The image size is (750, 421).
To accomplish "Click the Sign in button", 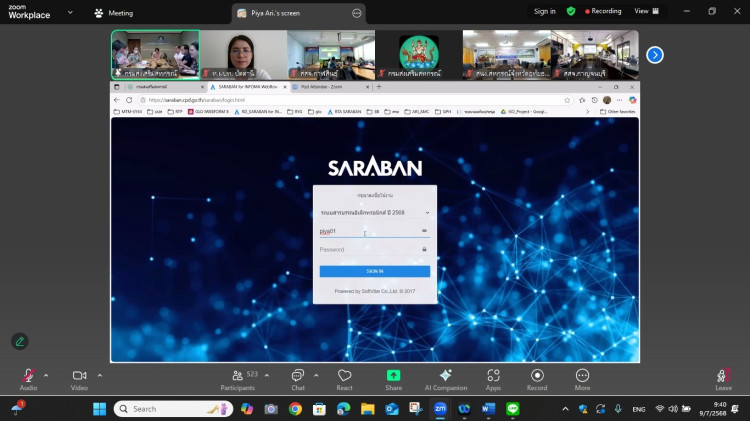I will pos(545,11).
